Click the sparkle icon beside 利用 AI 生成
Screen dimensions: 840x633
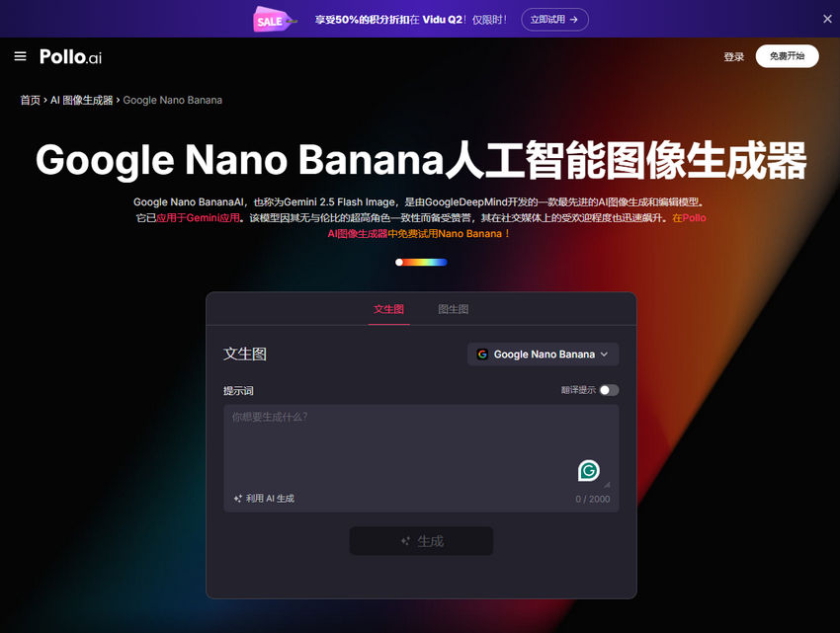238,499
